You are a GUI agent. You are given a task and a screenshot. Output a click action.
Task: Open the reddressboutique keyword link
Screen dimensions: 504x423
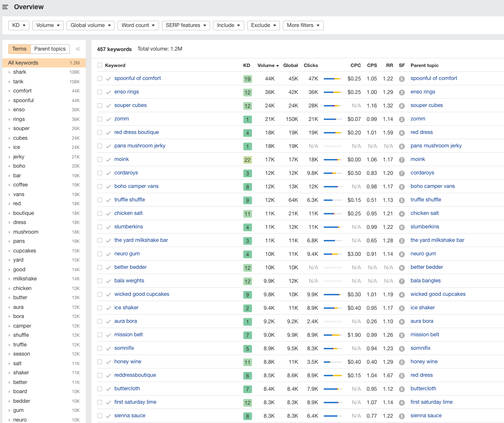click(135, 375)
